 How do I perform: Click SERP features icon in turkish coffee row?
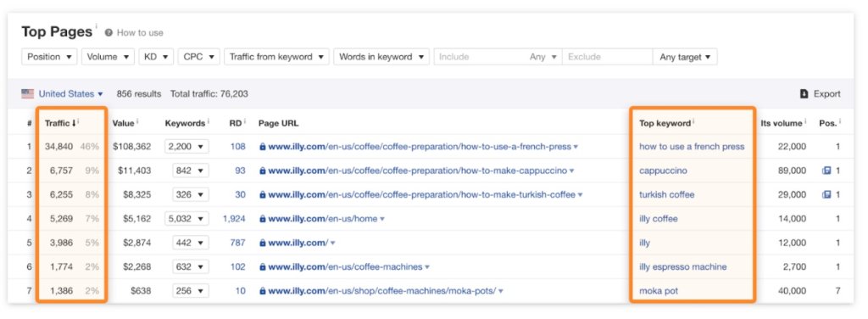click(826, 194)
